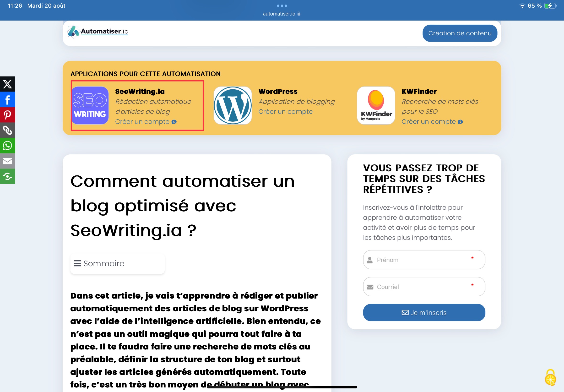Submit the Je m'inscris newsletter button
The width and height of the screenshot is (564, 392).
(424, 312)
